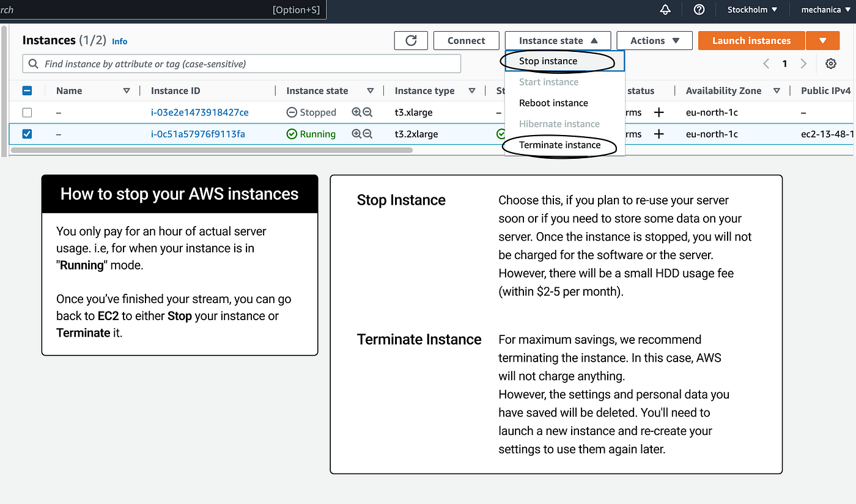Choose Terminate instance from the menu
Image resolution: width=856 pixels, height=504 pixels.
coord(565,145)
